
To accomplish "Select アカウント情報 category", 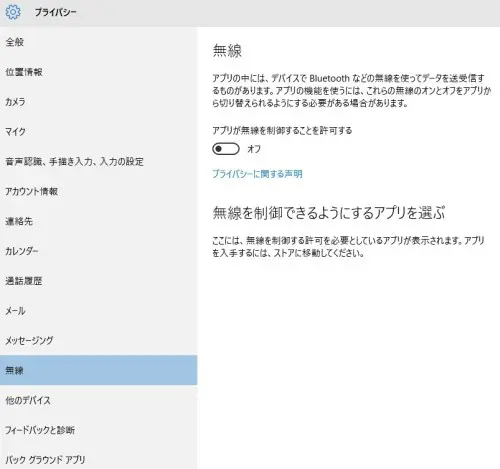I will pyautogui.click(x=98, y=191).
